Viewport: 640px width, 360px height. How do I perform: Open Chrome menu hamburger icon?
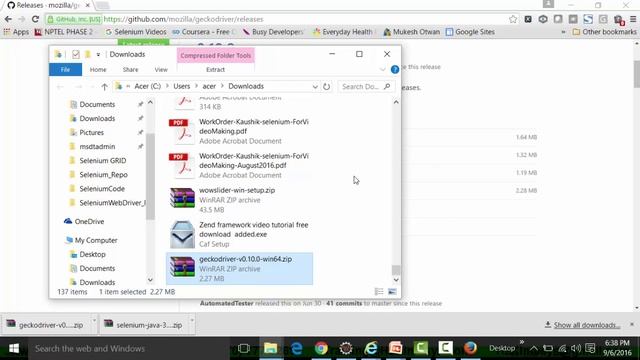[x=633, y=19]
